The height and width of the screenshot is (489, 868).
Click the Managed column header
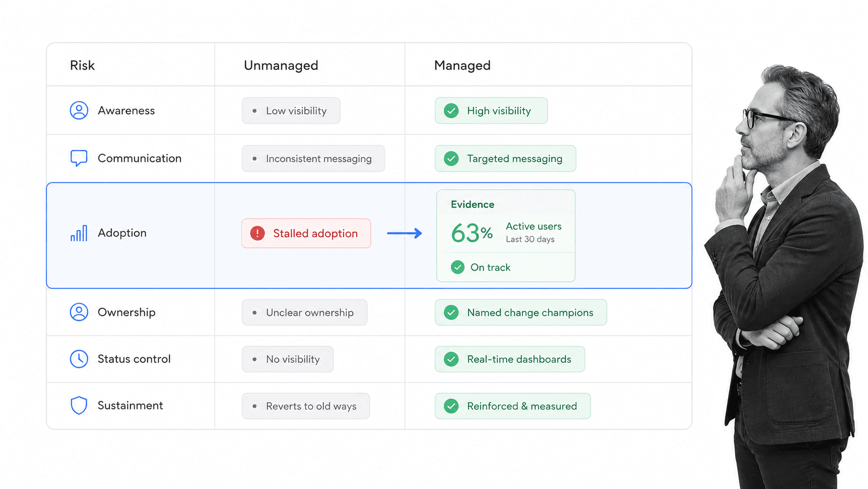point(462,65)
